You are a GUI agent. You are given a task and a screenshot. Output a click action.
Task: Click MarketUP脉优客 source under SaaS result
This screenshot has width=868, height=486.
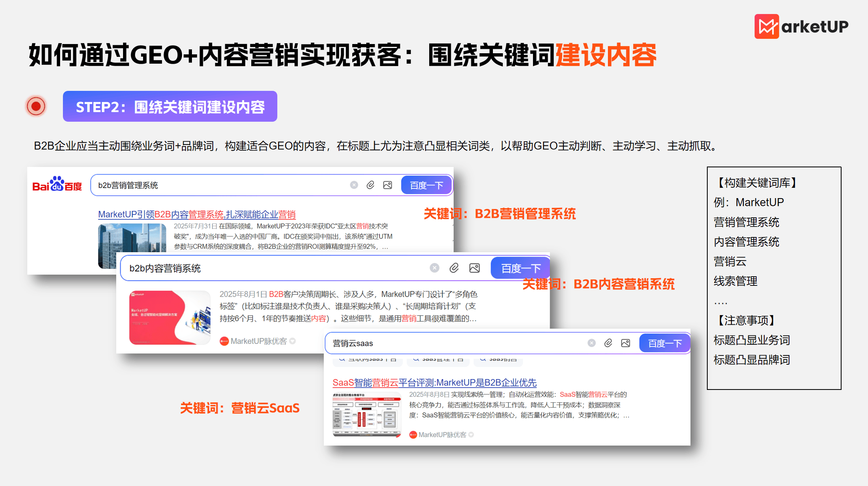point(442,435)
